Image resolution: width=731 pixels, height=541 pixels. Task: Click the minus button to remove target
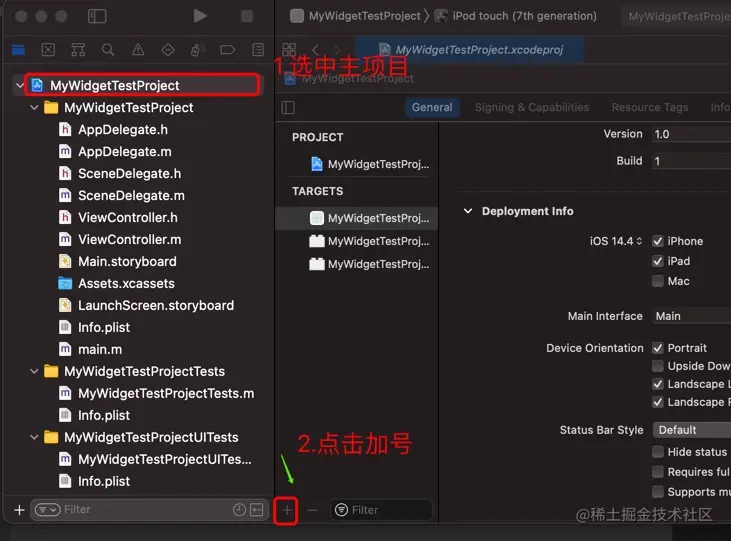pyautogui.click(x=312, y=510)
